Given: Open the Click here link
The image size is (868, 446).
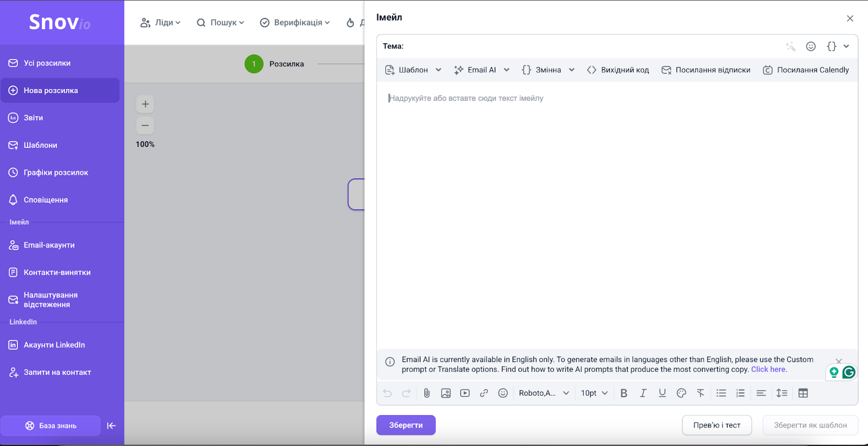Looking at the screenshot, I should point(768,370).
